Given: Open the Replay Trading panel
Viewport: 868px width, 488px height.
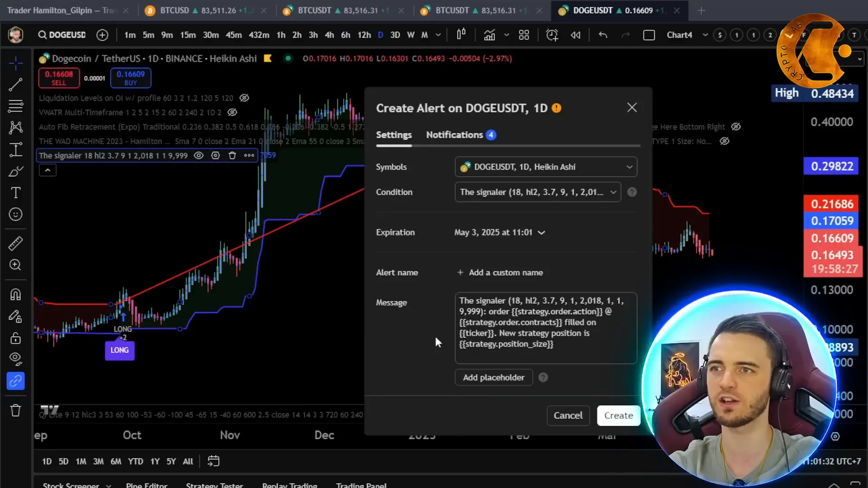Looking at the screenshot, I should tap(290, 485).
